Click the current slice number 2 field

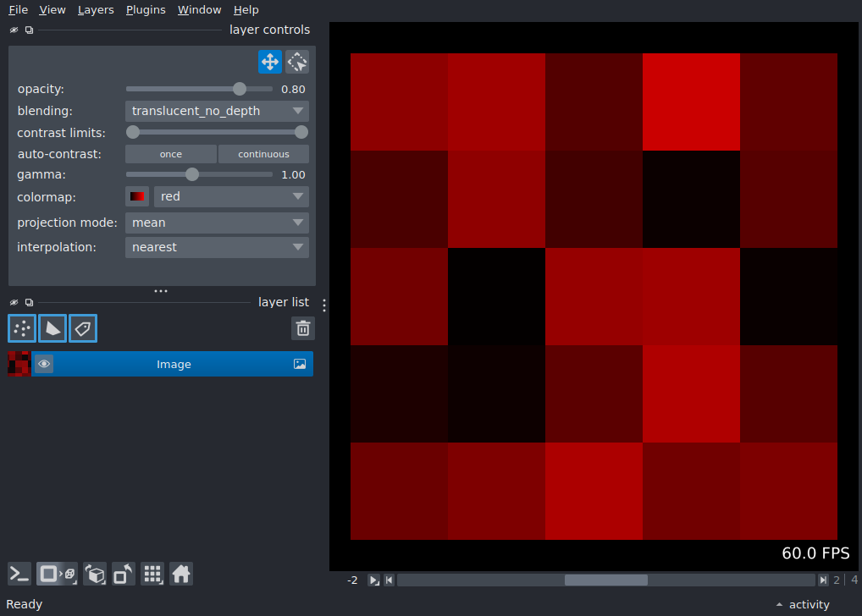pyautogui.click(x=837, y=580)
